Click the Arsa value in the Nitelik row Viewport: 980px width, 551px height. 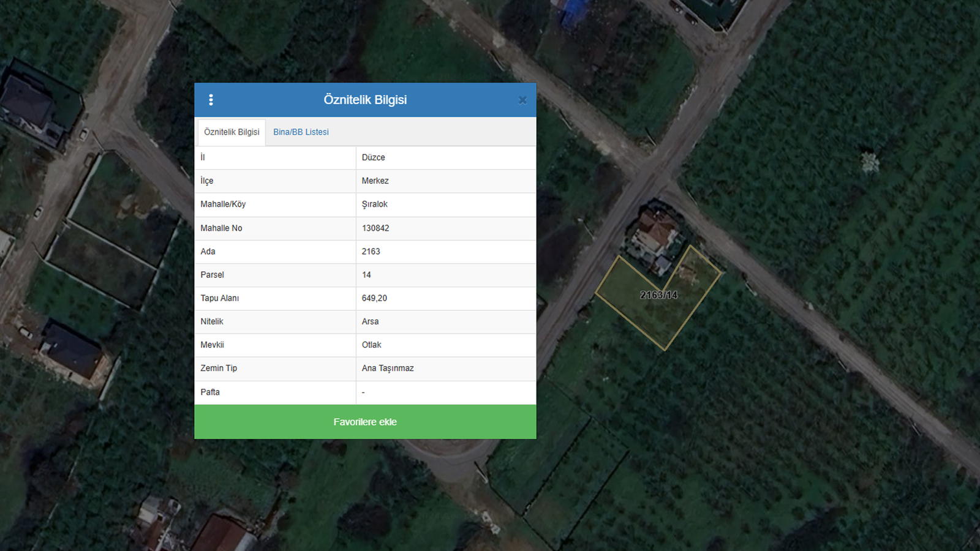(370, 321)
